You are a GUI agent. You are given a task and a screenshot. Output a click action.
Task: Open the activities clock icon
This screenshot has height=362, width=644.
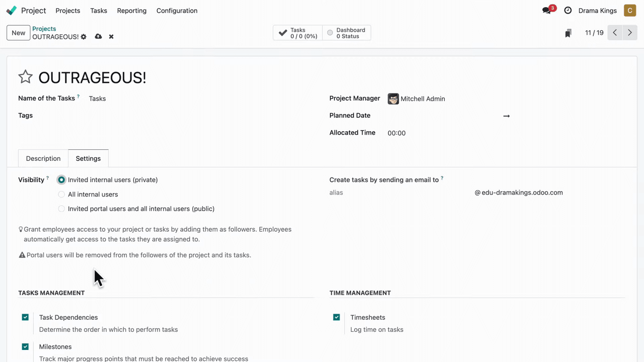click(568, 11)
